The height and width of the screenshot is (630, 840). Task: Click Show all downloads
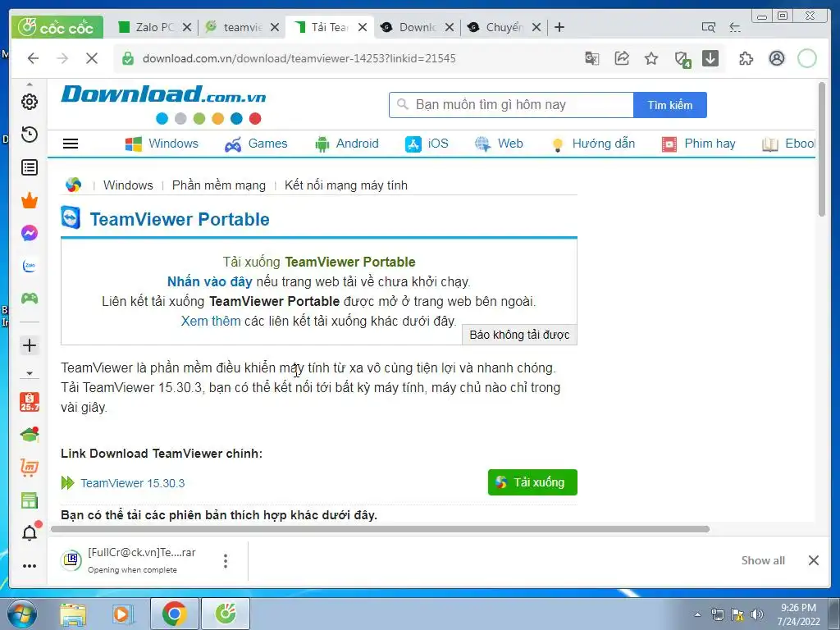coord(763,560)
